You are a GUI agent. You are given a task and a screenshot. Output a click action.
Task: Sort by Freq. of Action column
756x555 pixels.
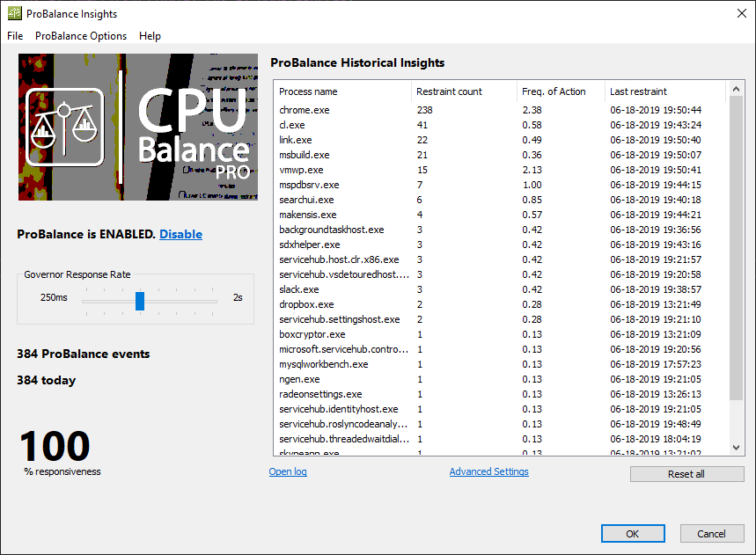point(554,91)
